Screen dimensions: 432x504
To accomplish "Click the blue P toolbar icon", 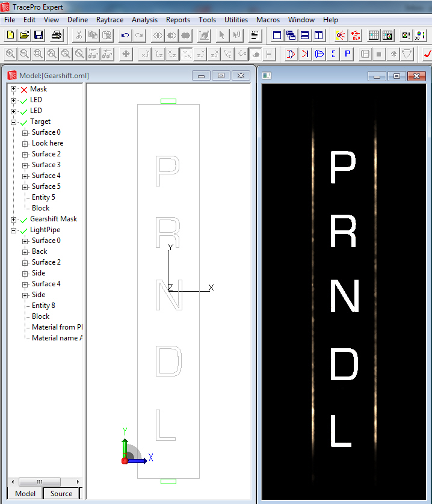I will (x=347, y=54).
